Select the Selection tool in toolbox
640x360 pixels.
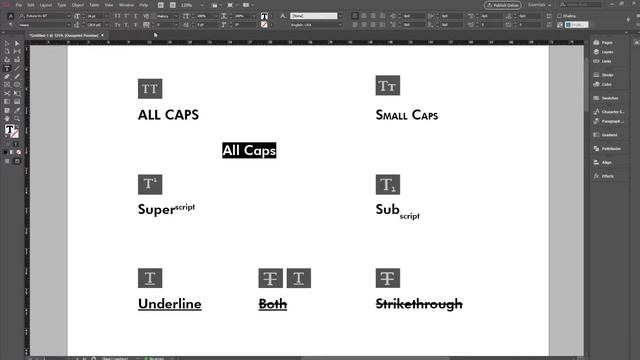tap(7, 43)
